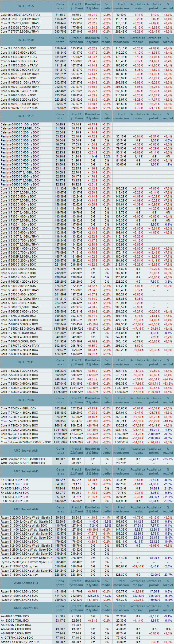Click Cena teraz header in INTEL 1155 section
The image size is (174, 644).
point(60,6)
